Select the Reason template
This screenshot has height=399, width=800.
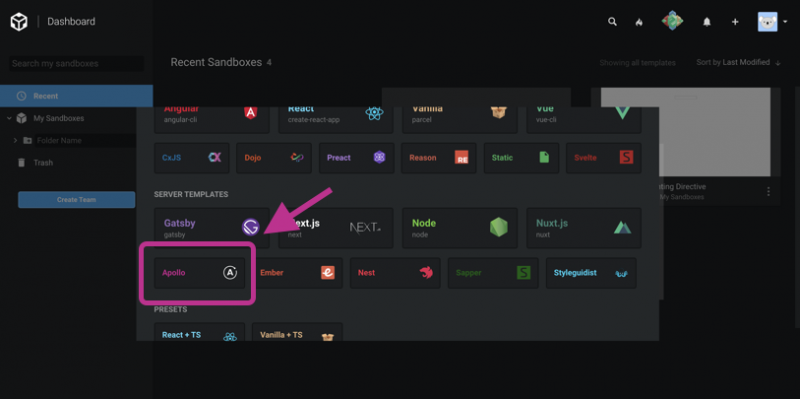[x=439, y=158]
